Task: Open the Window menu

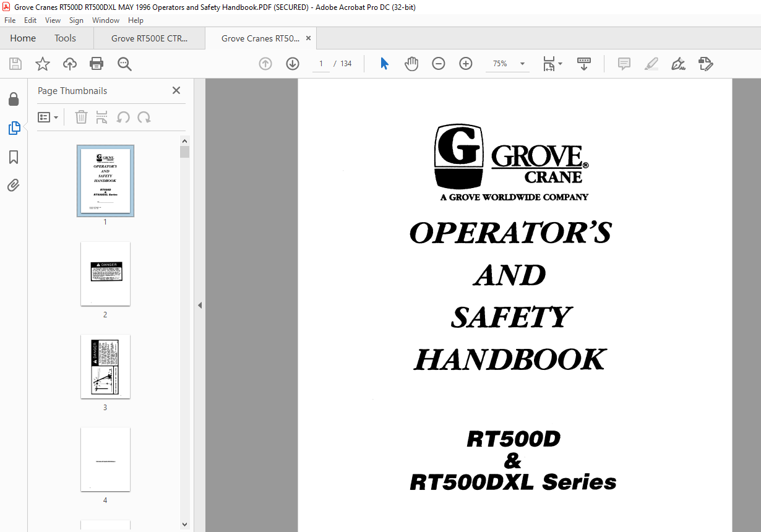Action: [106, 20]
